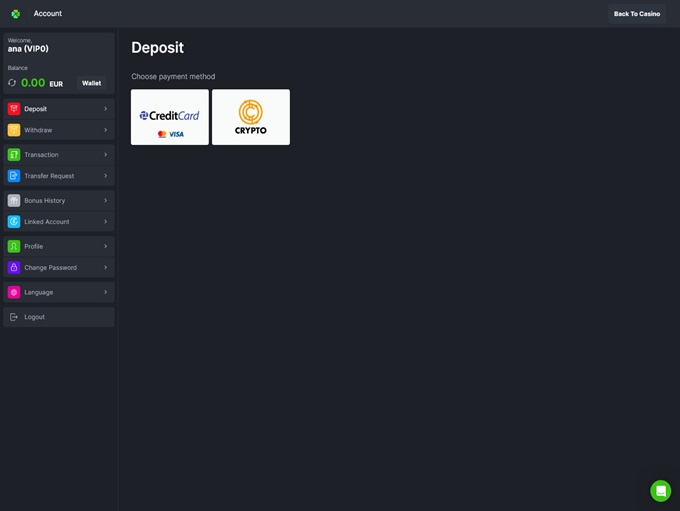This screenshot has height=511, width=680.
Task: Expand the Language row chevron
Action: [x=105, y=292]
